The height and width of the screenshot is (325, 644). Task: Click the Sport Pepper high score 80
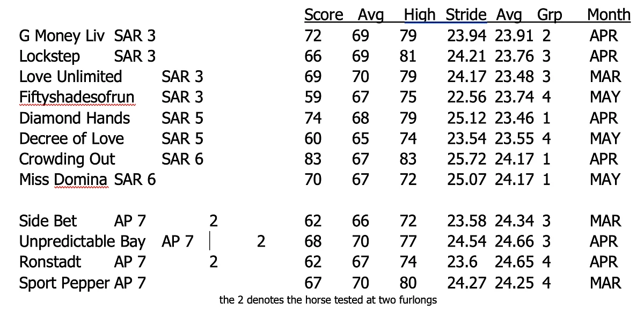pyautogui.click(x=408, y=283)
